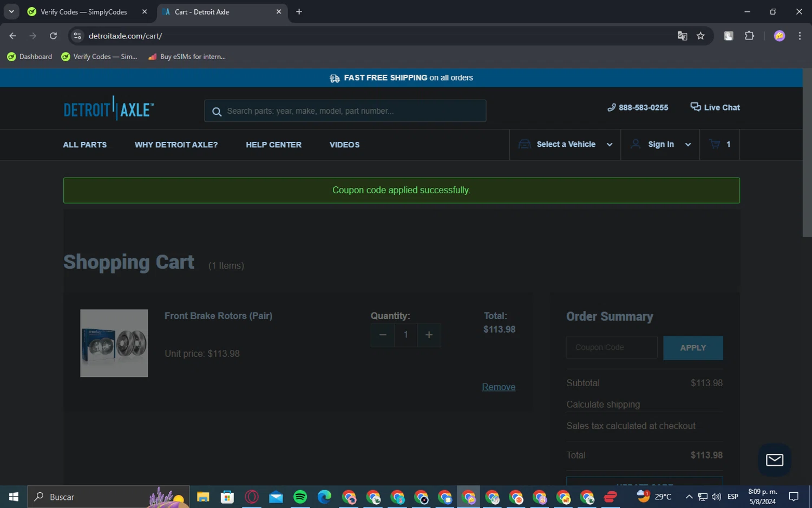Open Spotify from the taskbar
Screen dimensions: 812x508
pyautogui.click(x=300, y=497)
